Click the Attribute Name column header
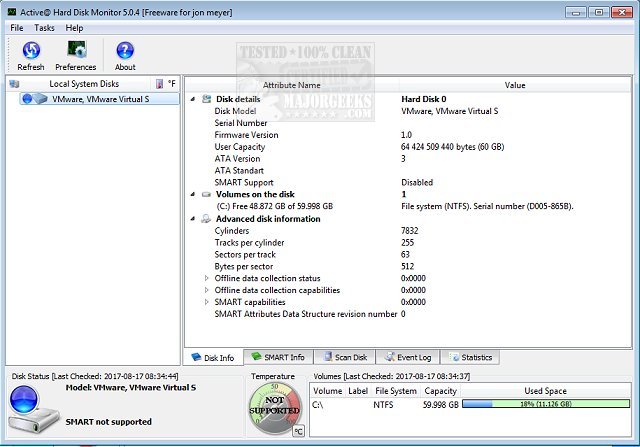640x447 pixels. coord(291,85)
